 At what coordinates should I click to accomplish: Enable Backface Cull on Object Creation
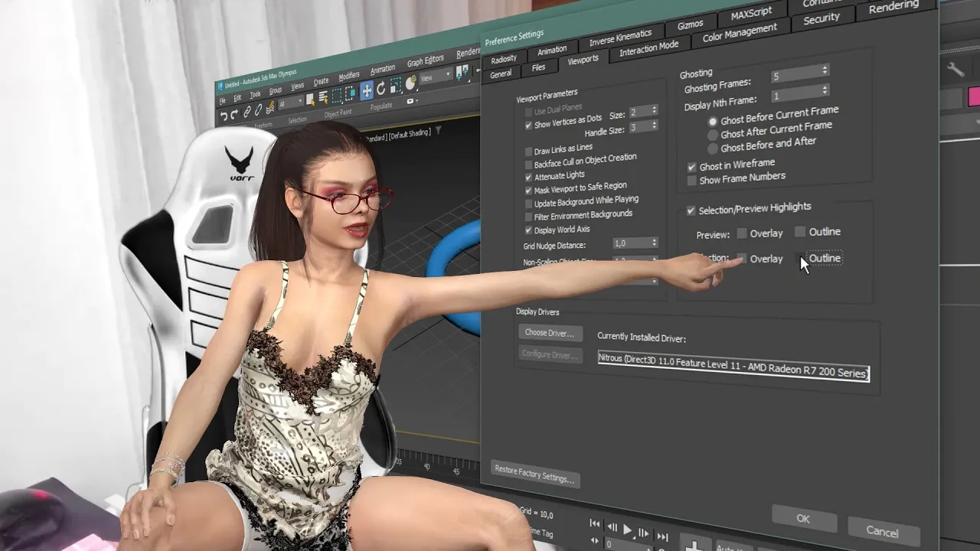point(528,165)
